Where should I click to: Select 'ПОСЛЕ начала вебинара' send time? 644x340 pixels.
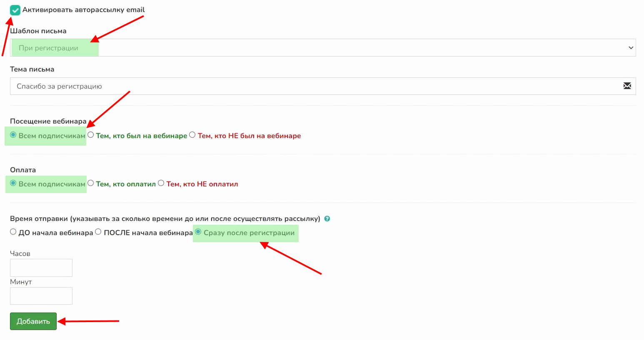click(98, 232)
